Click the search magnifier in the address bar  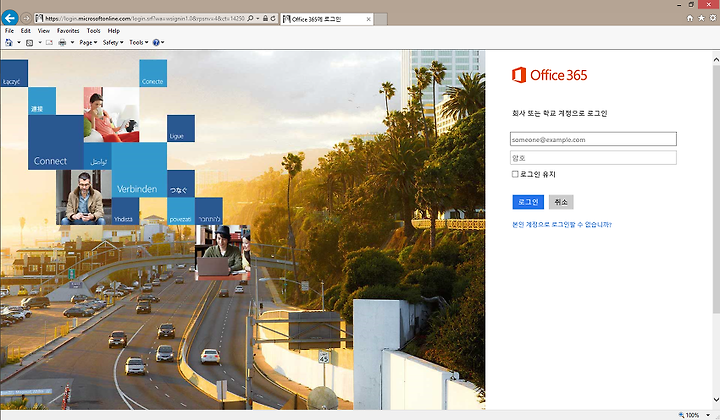(250, 18)
